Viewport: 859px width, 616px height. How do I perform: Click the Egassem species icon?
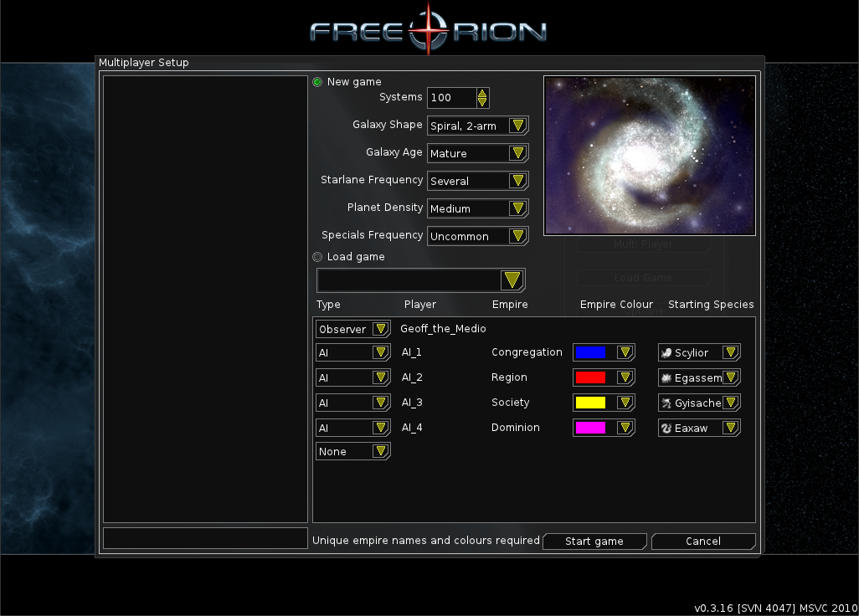coord(666,378)
